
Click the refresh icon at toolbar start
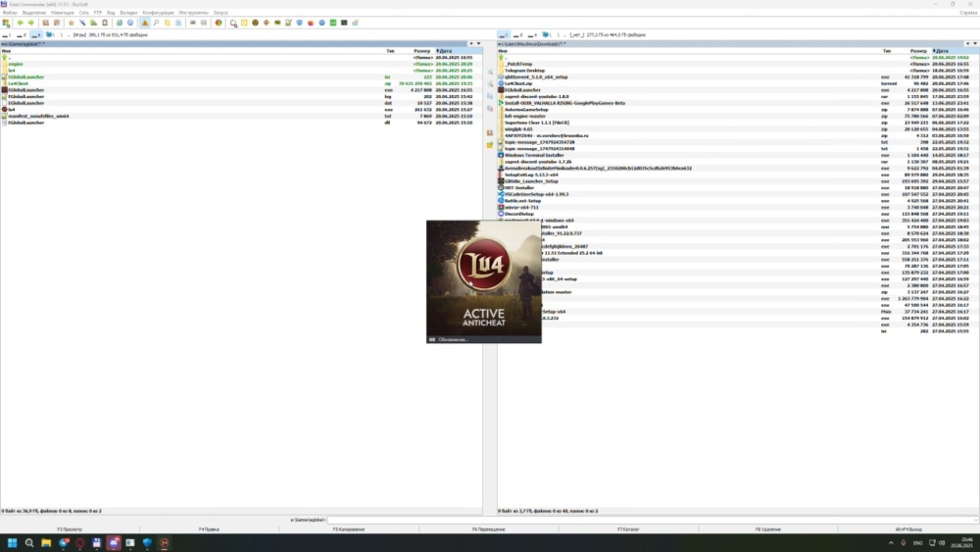pos(6,22)
